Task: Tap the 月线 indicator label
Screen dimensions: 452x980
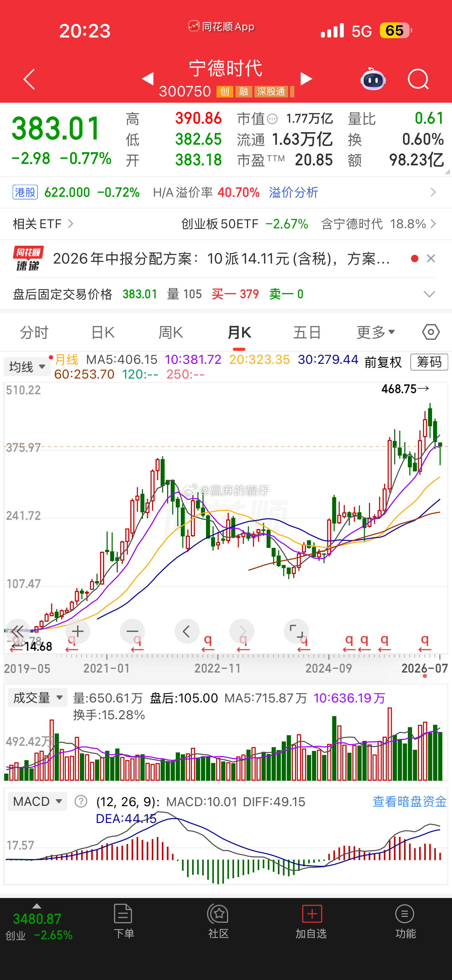Action: pyautogui.click(x=66, y=359)
